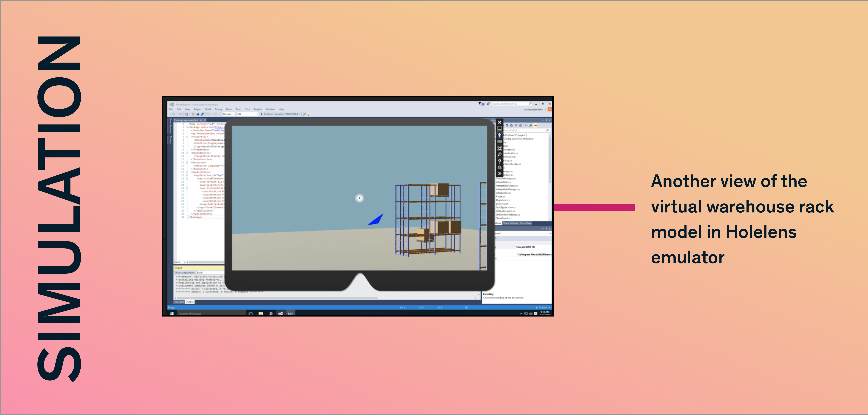Select project.json in Solution Explorer
The height and width of the screenshot is (415, 868).
pyautogui.click(x=502, y=204)
